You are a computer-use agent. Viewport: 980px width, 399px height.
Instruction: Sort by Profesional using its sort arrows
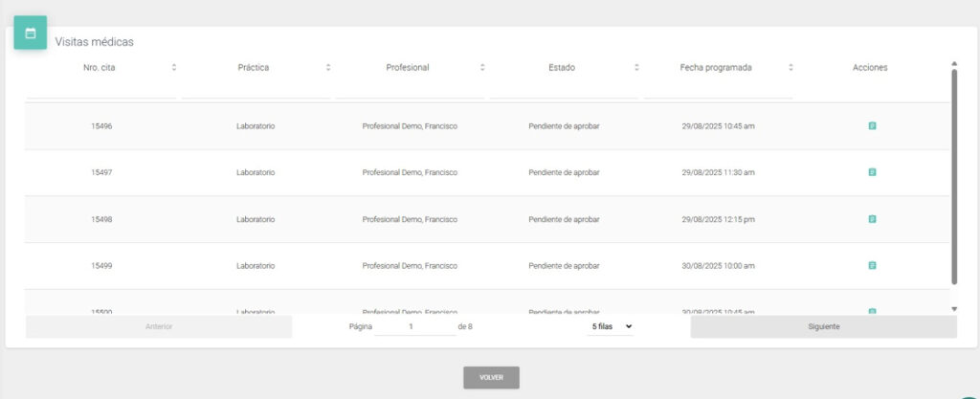click(x=482, y=68)
